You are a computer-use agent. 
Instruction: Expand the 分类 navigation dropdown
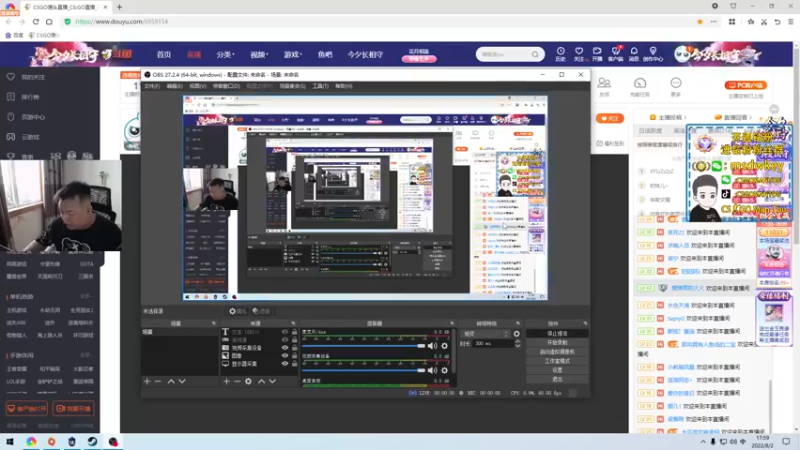225,54
